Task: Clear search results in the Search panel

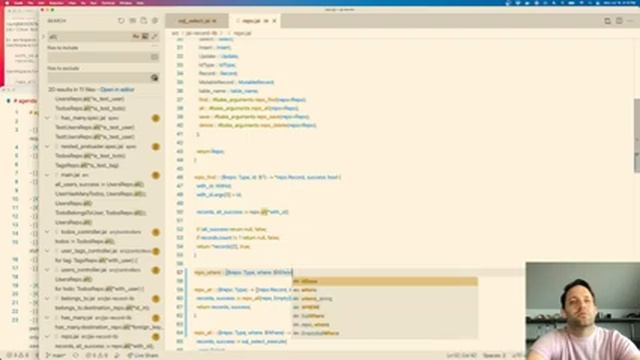Action: 133,21
